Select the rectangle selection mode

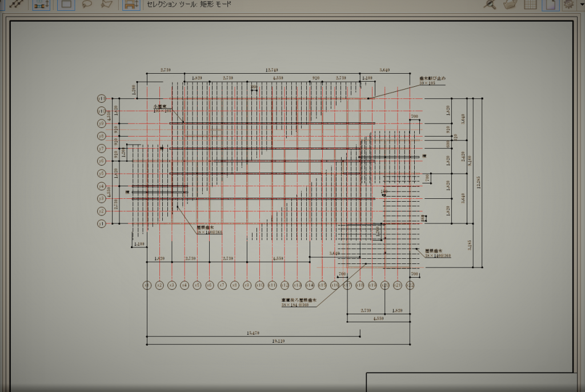point(66,5)
